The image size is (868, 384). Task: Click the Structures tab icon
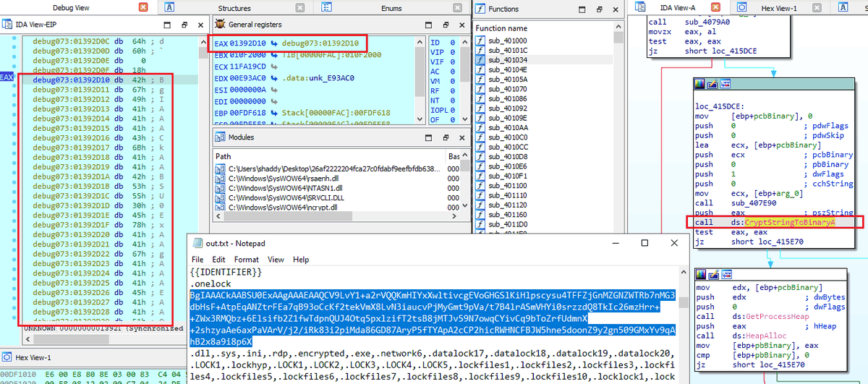(169, 7)
